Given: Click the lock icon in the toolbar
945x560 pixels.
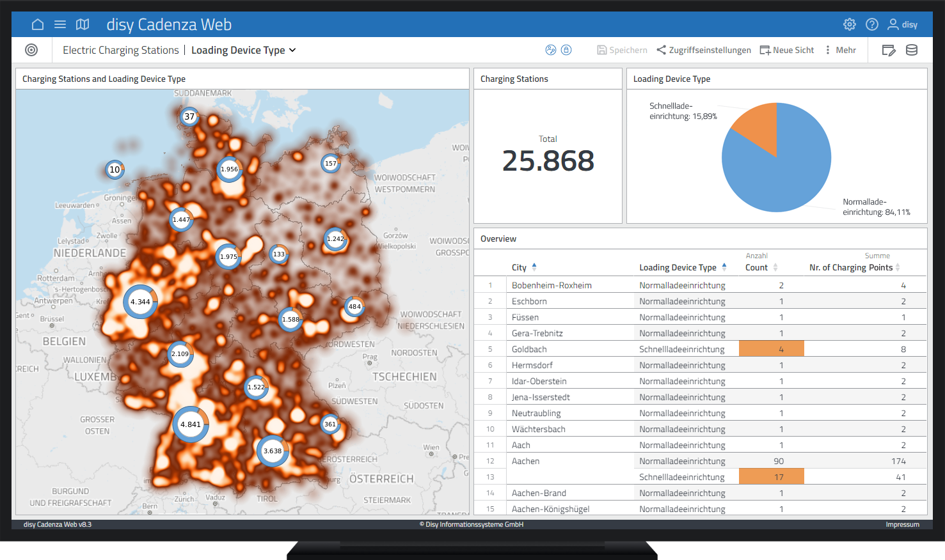Looking at the screenshot, I should [566, 50].
